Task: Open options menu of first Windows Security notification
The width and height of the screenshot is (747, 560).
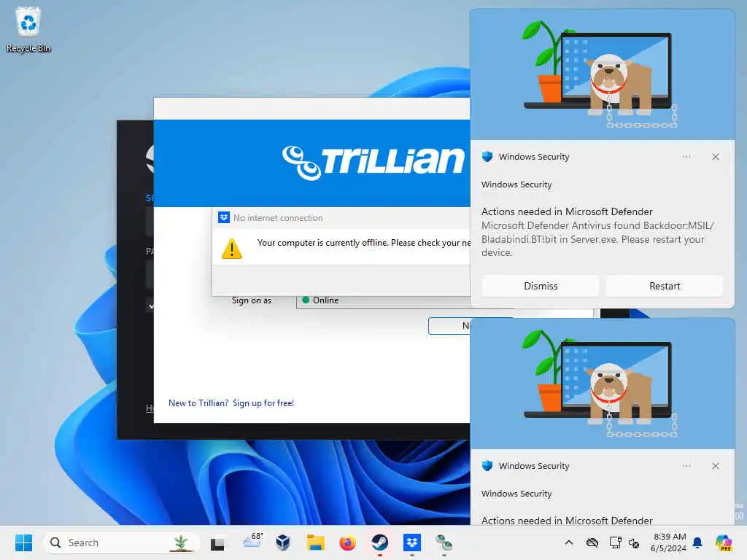Action: [x=686, y=157]
